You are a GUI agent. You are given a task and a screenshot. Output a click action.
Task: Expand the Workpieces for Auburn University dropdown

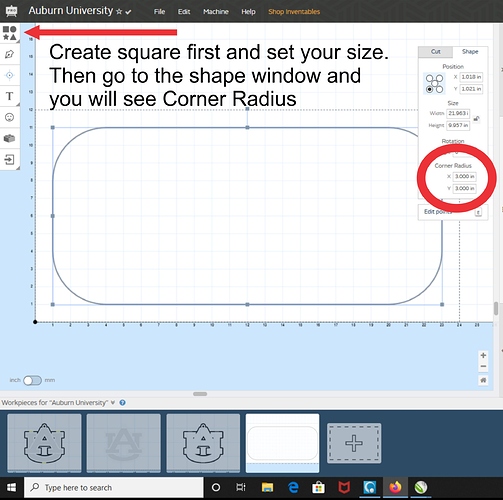click(x=113, y=403)
